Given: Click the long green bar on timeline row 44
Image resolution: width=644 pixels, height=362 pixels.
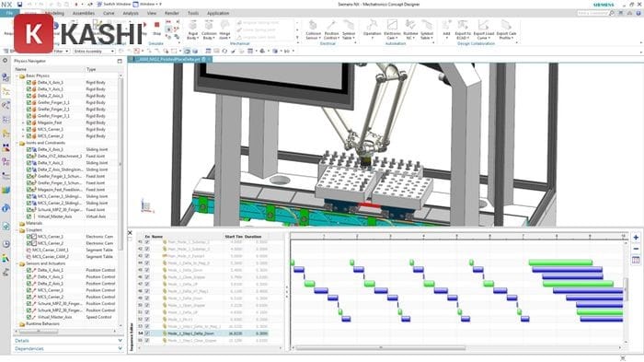Looking at the screenshot, I should 560,263.
